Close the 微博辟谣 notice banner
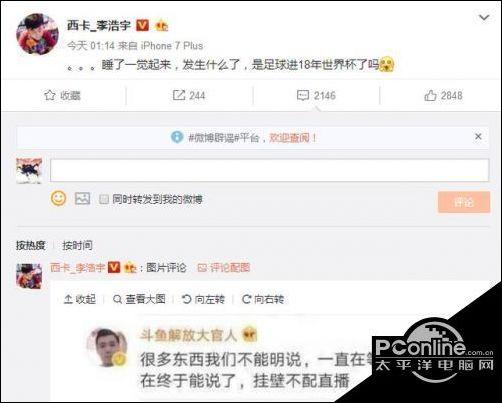The height and width of the screenshot is (403, 502). (478, 136)
